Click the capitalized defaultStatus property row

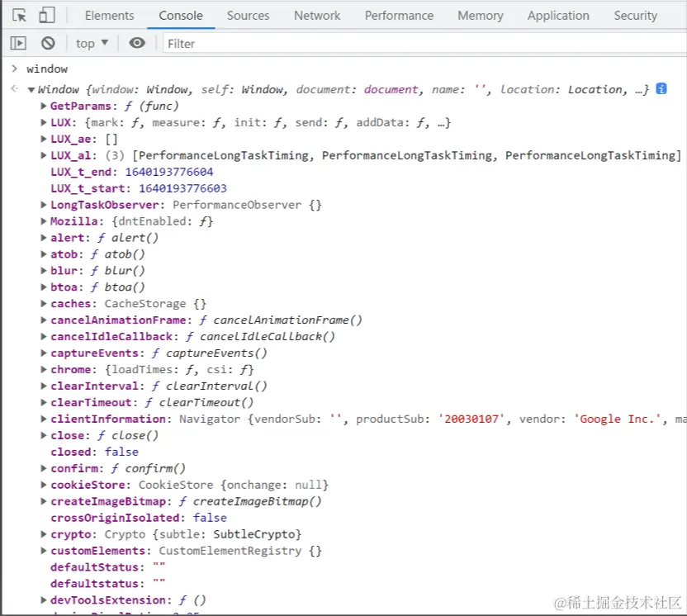(108, 567)
